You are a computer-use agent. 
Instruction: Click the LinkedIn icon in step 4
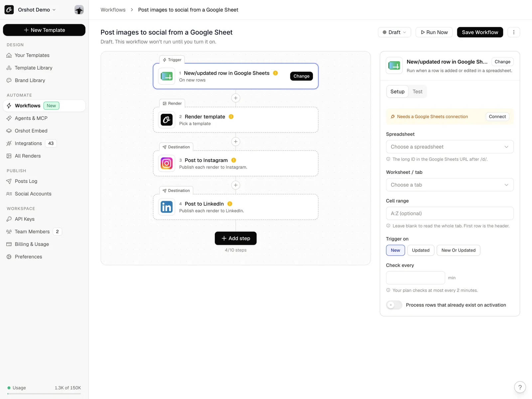click(x=167, y=207)
